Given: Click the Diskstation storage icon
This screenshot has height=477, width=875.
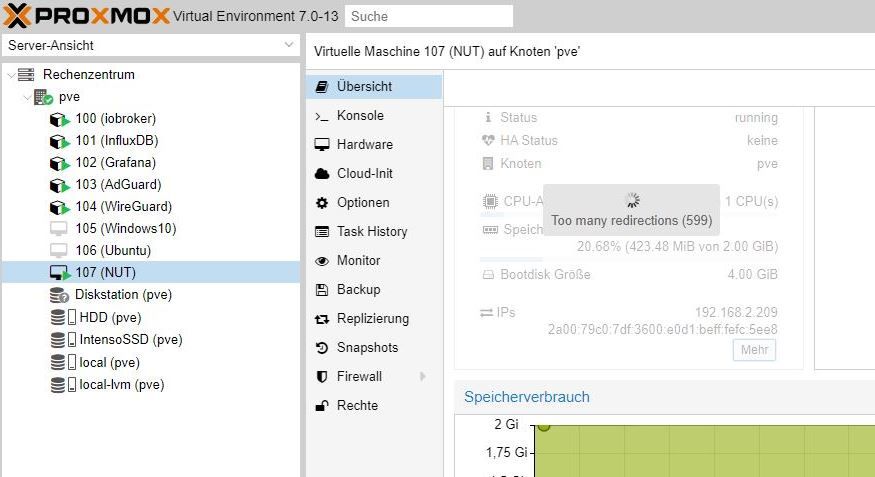Looking at the screenshot, I should pyautogui.click(x=59, y=295).
